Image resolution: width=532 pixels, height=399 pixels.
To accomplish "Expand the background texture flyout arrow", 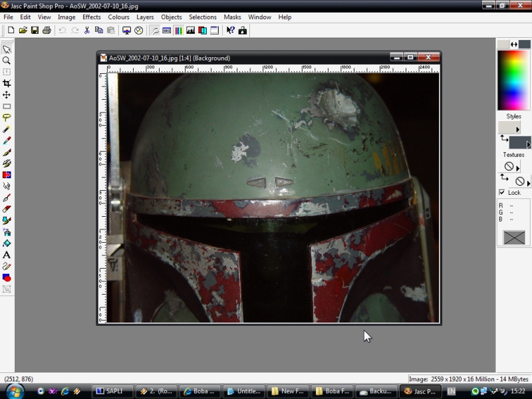I will coord(528,183).
